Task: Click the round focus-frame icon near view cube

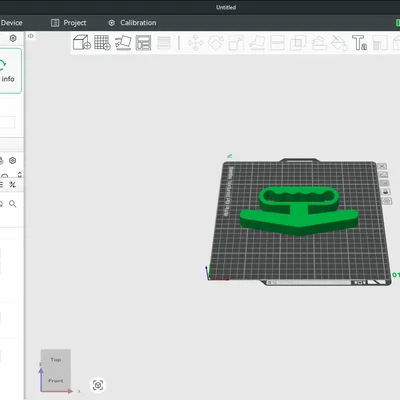Action: point(98,385)
